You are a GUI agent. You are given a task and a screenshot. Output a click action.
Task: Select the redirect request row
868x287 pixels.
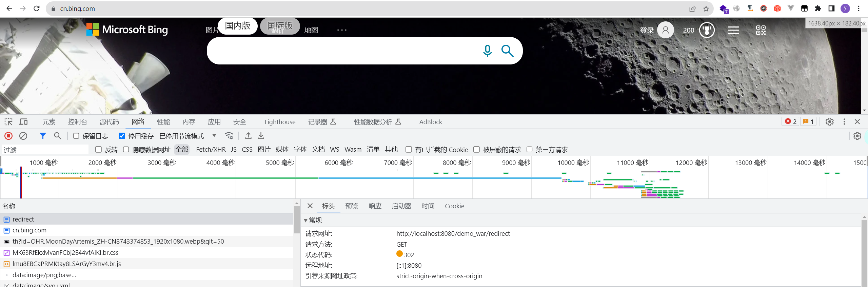pos(147,219)
